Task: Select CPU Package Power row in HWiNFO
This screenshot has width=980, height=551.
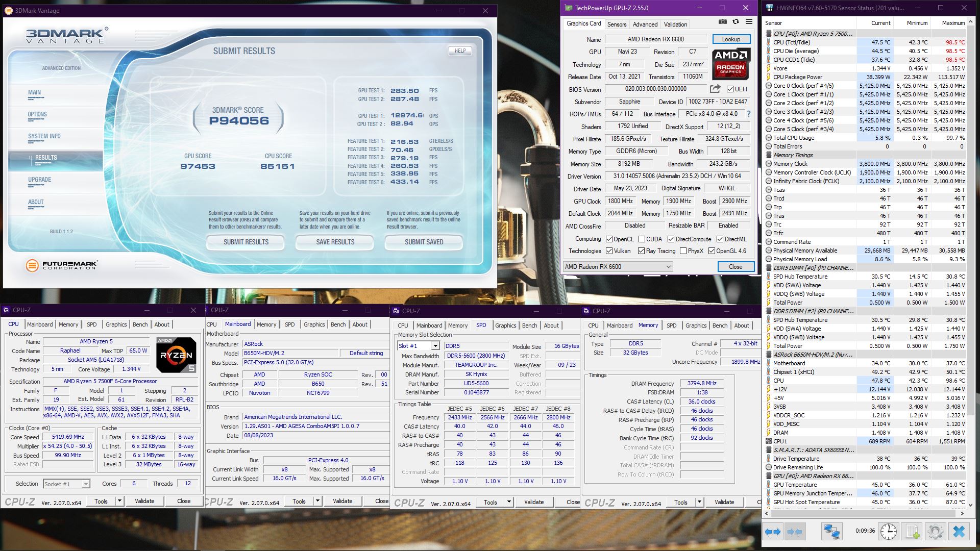Action: pos(865,77)
